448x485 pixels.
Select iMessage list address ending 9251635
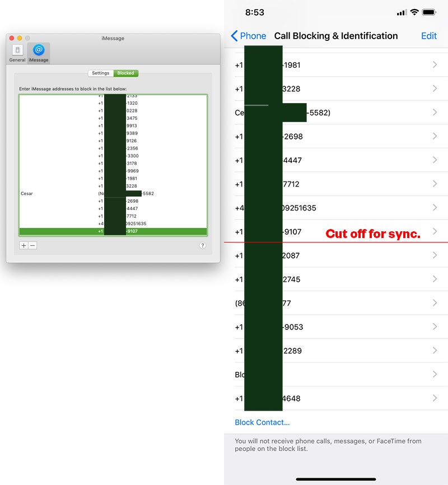113,223
